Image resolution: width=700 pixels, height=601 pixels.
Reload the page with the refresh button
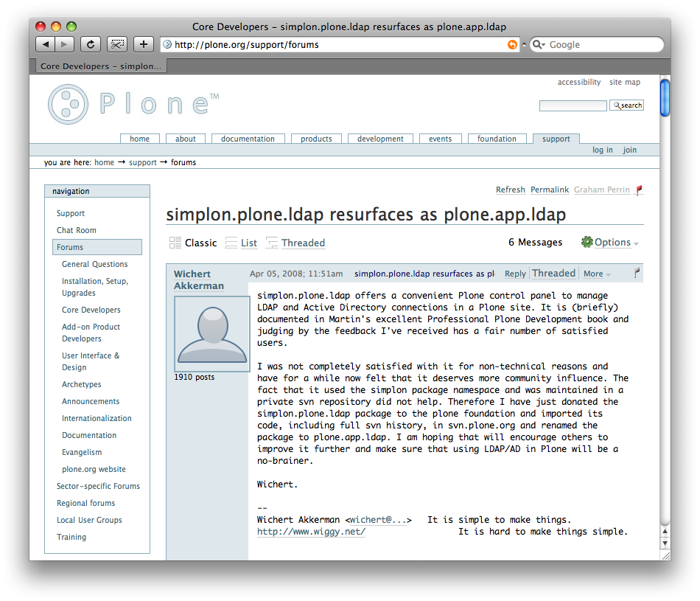[91, 44]
